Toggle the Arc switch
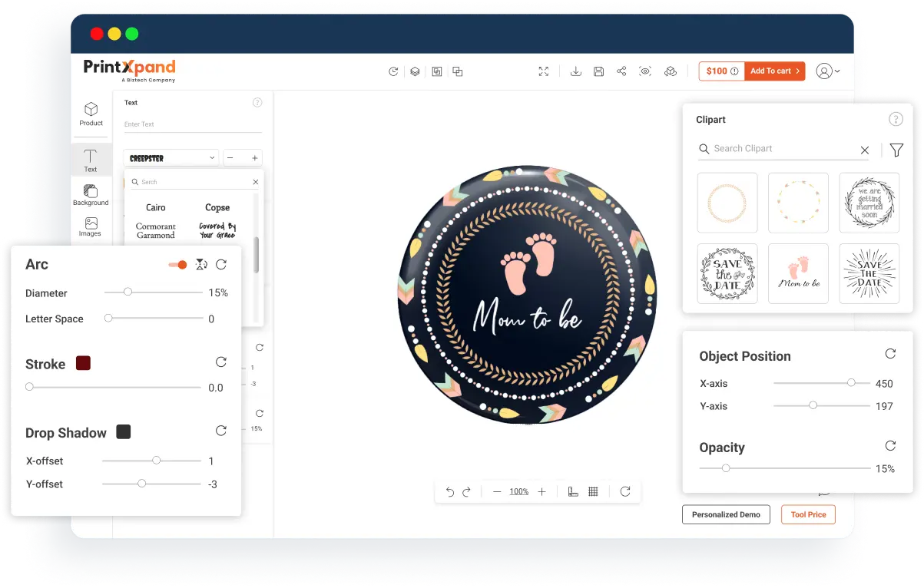Image resolution: width=924 pixels, height=588 pixels. (178, 265)
